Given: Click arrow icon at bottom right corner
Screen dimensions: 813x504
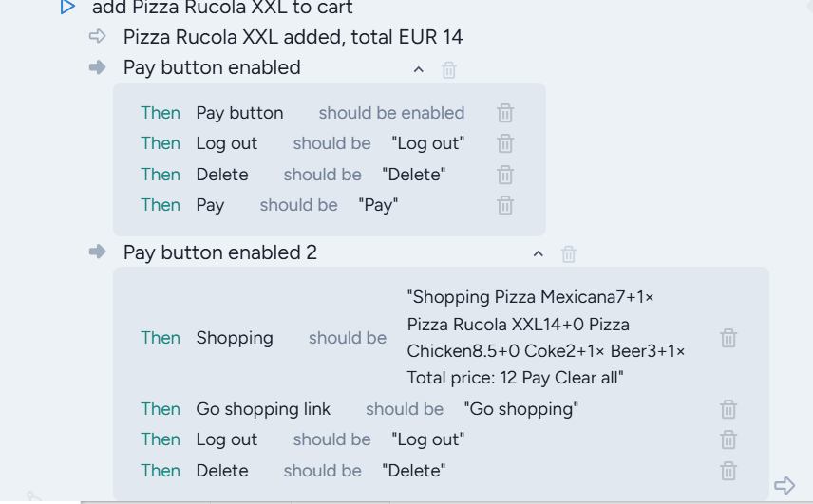Looking at the screenshot, I should (785, 486).
